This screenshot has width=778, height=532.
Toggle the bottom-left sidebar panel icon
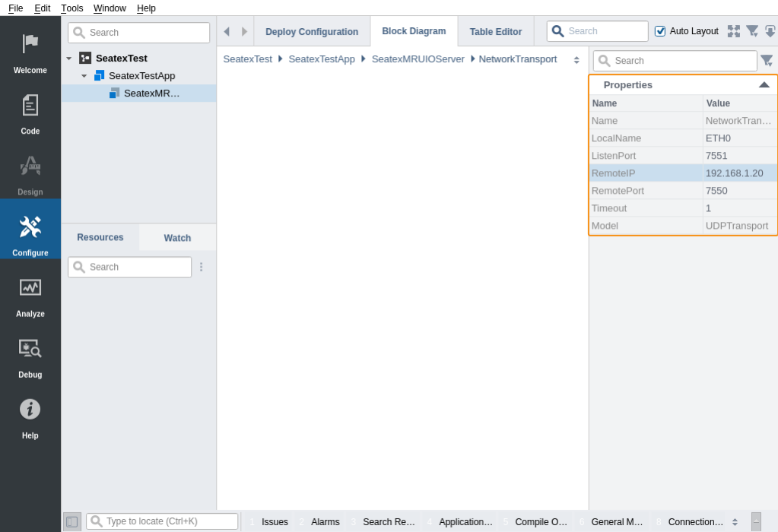[71, 521]
